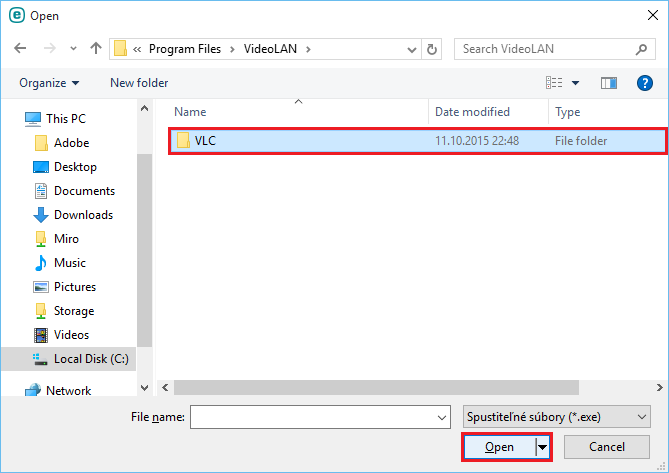Toggle the preview pane icon
Screen dimensions: 669x473
point(609,83)
